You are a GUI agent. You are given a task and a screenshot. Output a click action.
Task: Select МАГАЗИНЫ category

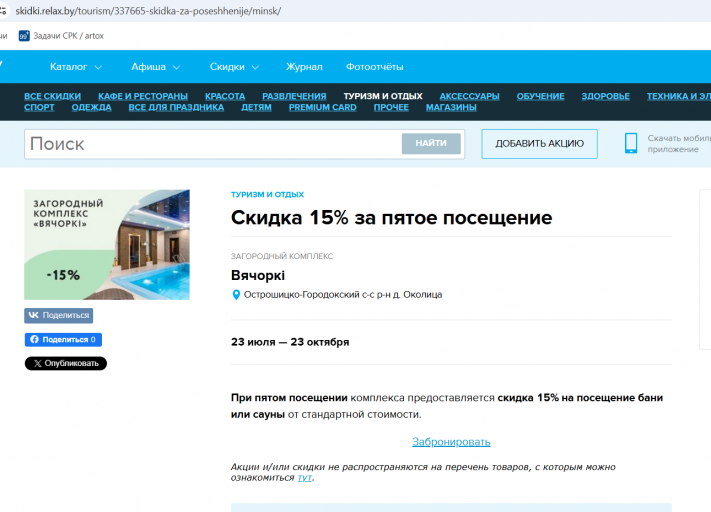coord(451,107)
